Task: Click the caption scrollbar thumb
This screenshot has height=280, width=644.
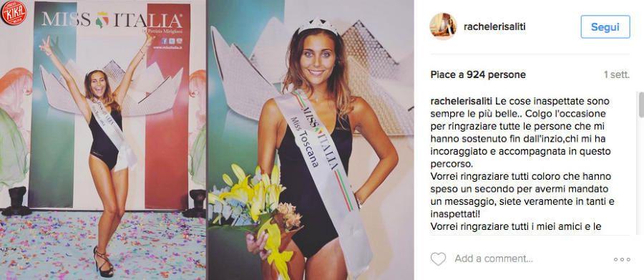Action: [x=641, y=105]
